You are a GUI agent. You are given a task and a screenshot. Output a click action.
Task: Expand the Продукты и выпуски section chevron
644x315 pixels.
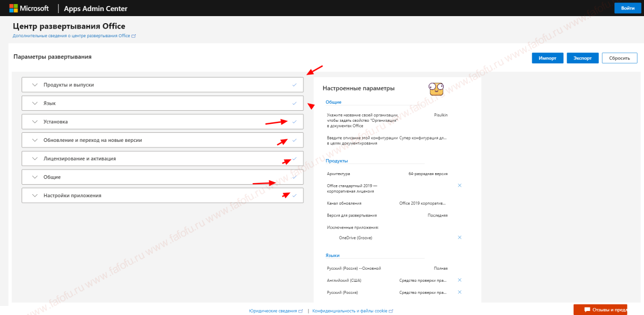(35, 85)
